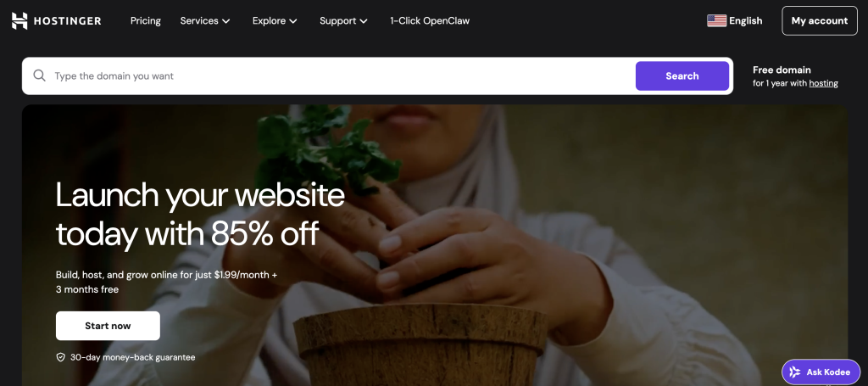The height and width of the screenshot is (386, 868).
Task: Click the purple Search button
Action: click(x=682, y=76)
